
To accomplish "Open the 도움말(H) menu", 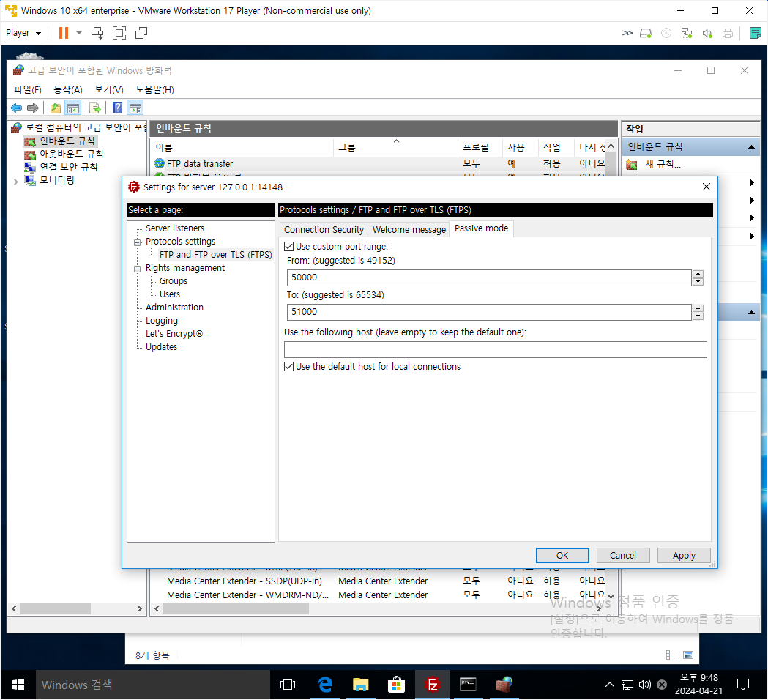I will 154,89.
